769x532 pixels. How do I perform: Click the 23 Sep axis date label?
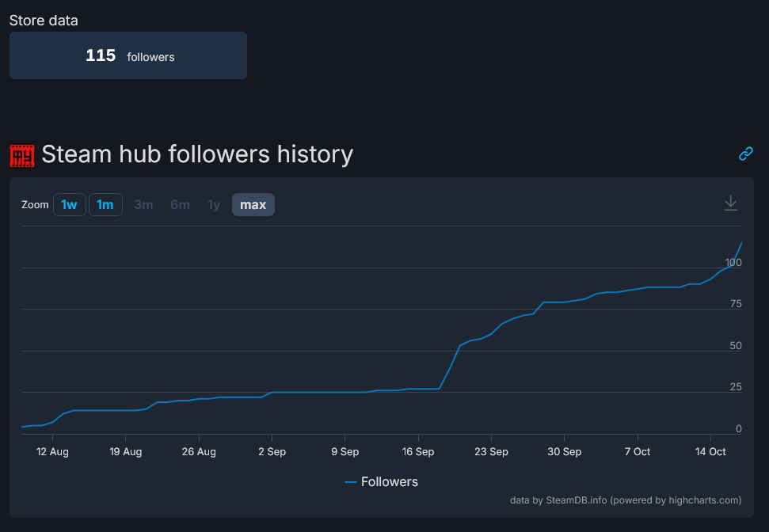coord(491,451)
